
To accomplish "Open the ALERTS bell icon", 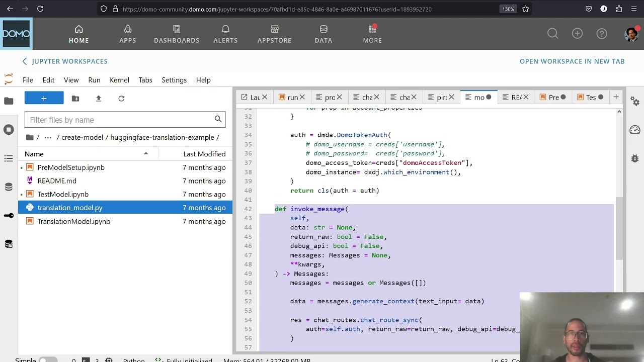I will pos(225,29).
